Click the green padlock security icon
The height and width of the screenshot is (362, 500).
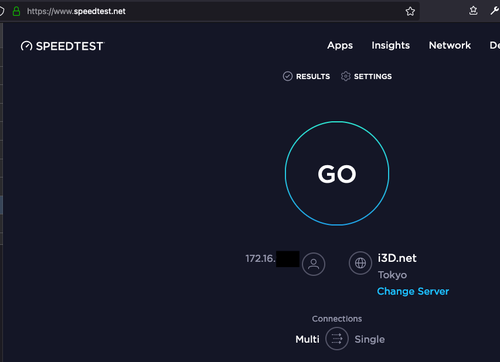[x=16, y=11]
